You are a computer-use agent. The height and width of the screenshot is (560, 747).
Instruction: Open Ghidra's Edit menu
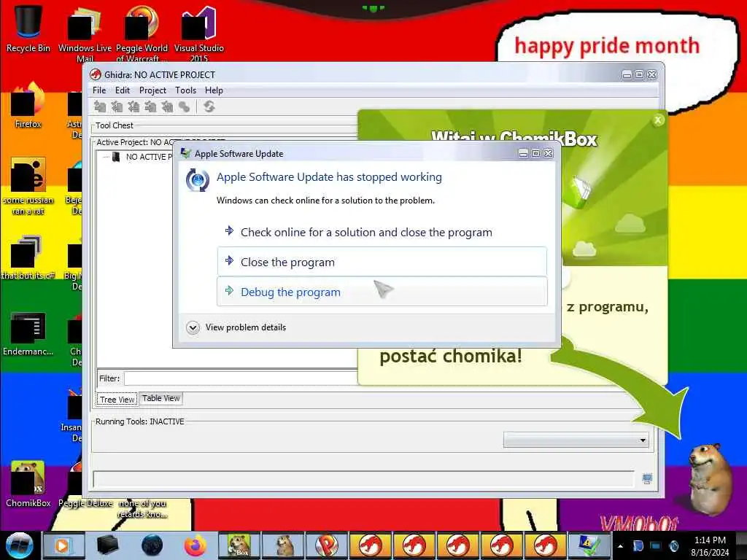(123, 90)
